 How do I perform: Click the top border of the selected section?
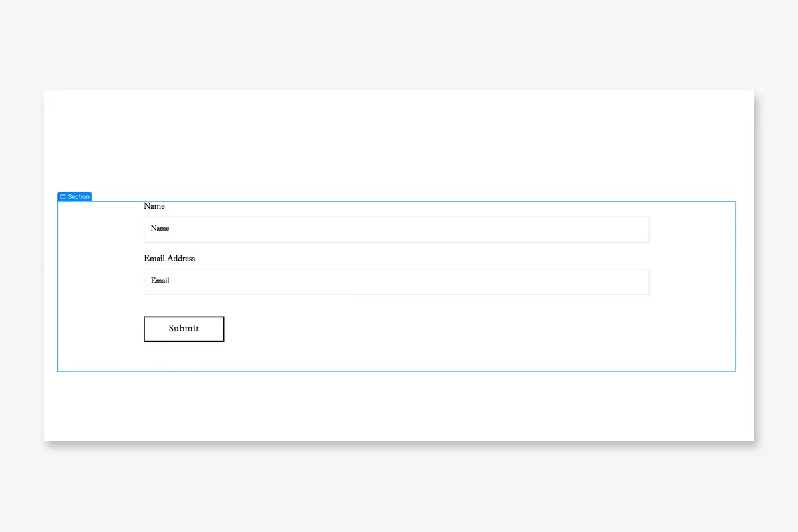[399, 202]
